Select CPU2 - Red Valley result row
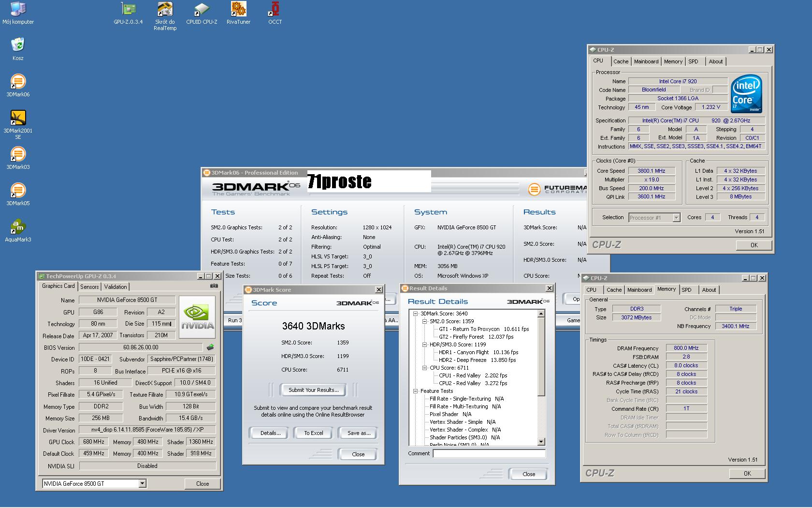This screenshot has width=812, height=508. (473, 383)
